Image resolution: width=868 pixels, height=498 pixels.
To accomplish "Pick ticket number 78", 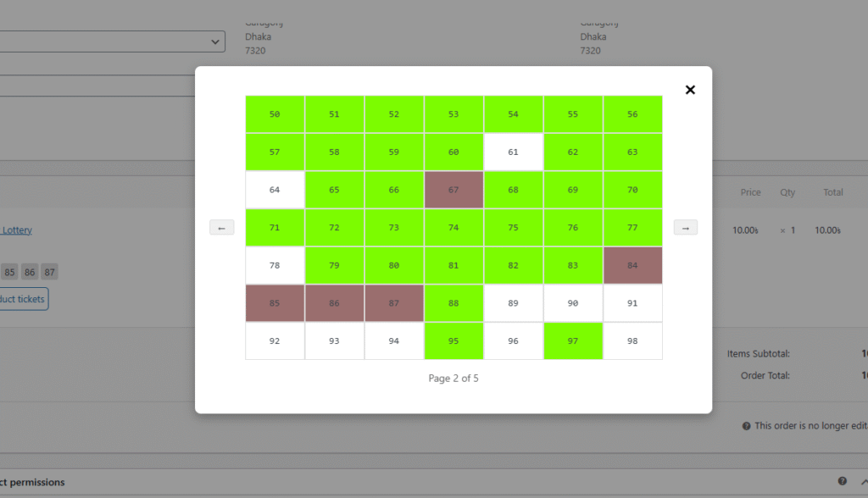I will [275, 266].
